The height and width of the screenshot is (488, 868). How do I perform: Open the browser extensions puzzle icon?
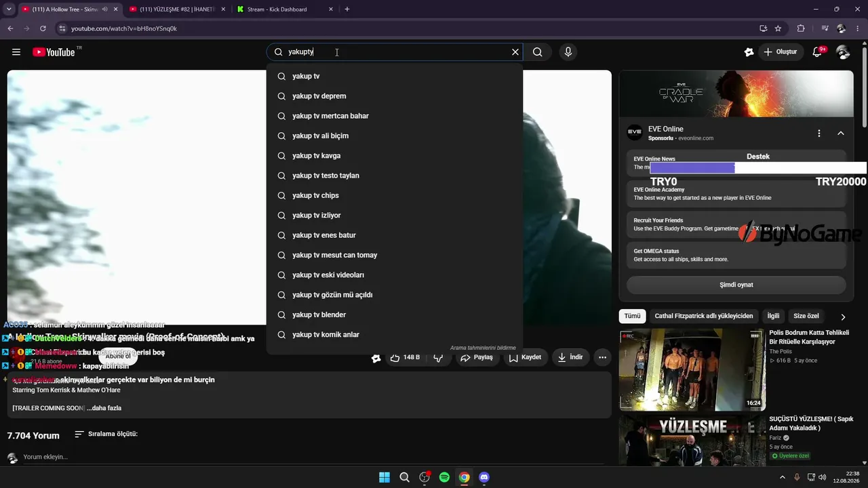[x=801, y=28]
